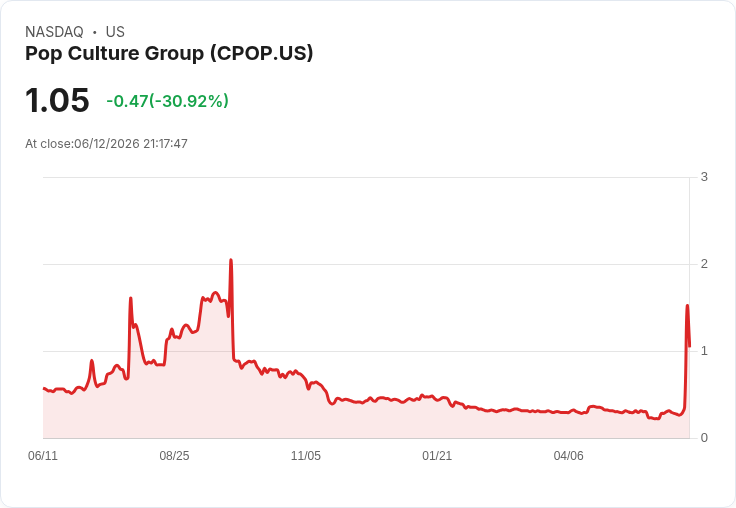Click the 11/05 date axis label

point(306,456)
